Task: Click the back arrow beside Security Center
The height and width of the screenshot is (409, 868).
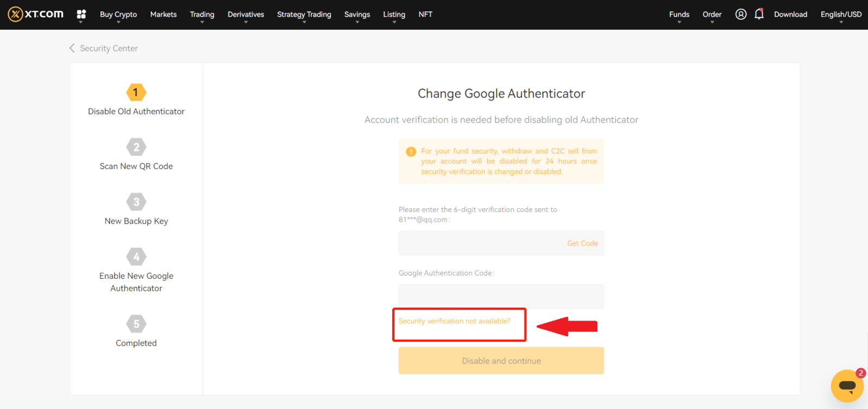Action: coord(72,48)
